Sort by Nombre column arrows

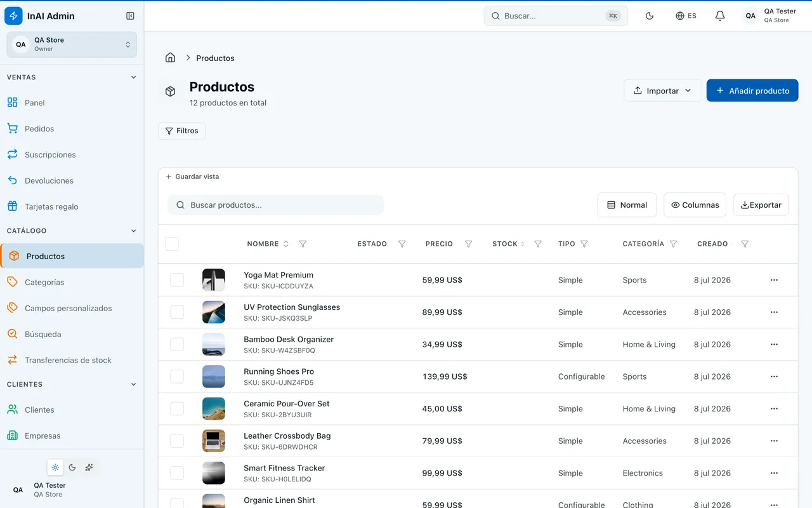[286, 244]
